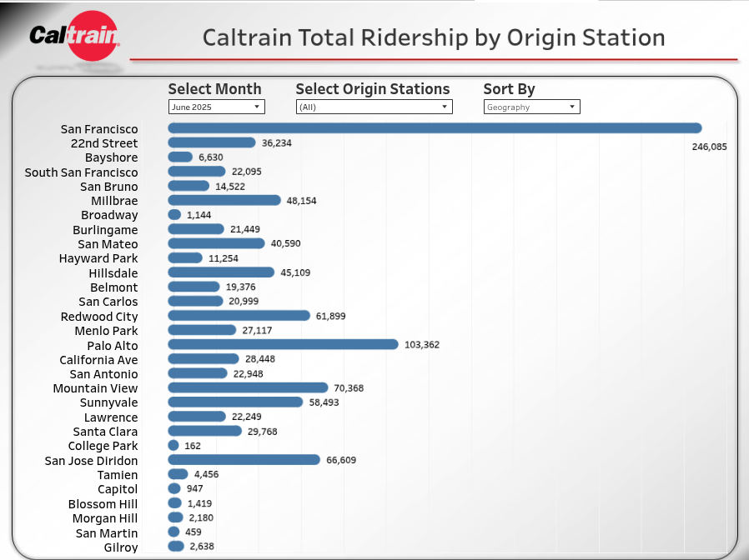Open the Select Month dropdown

(216, 107)
